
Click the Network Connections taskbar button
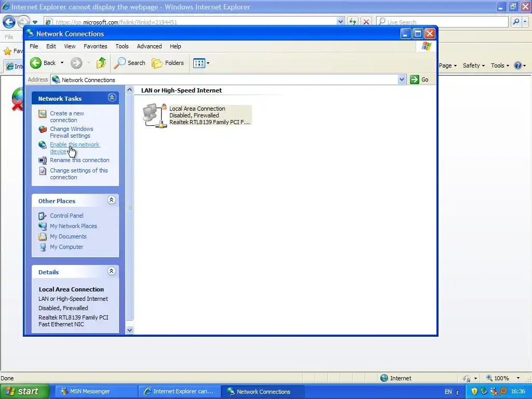[x=262, y=392]
